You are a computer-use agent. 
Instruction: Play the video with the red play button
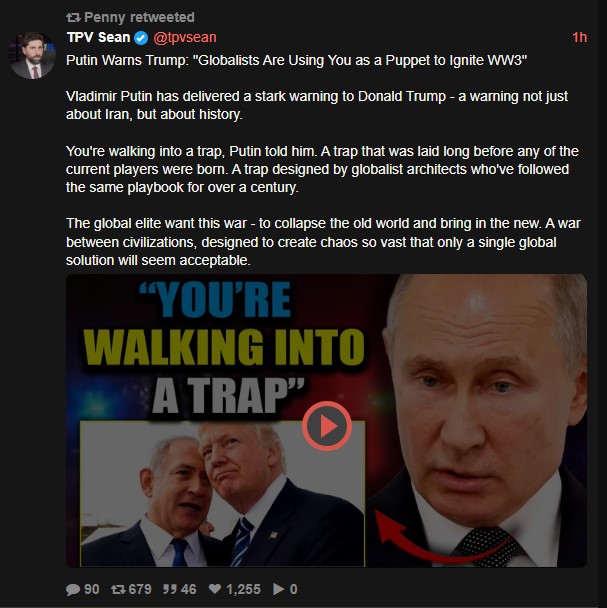(x=327, y=426)
